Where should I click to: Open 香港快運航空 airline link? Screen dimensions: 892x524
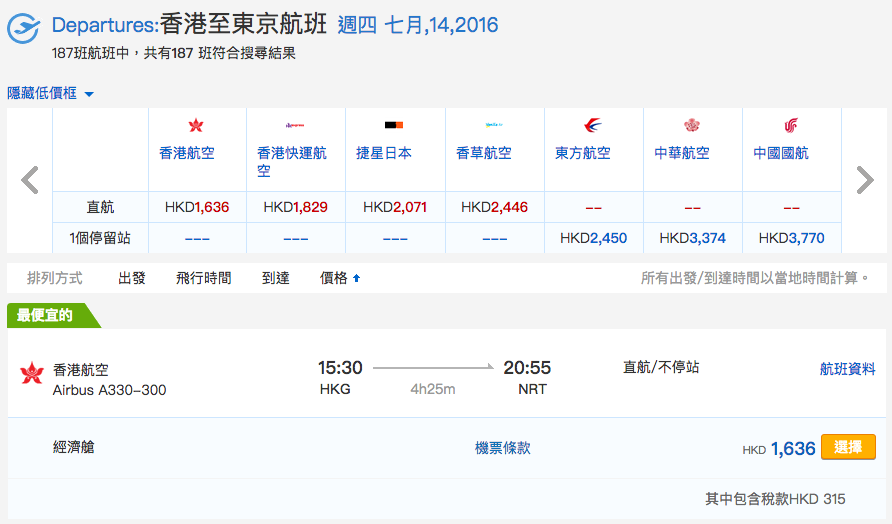292,162
